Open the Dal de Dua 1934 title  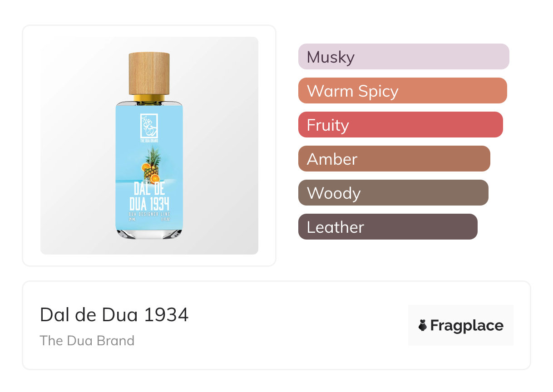114,315
